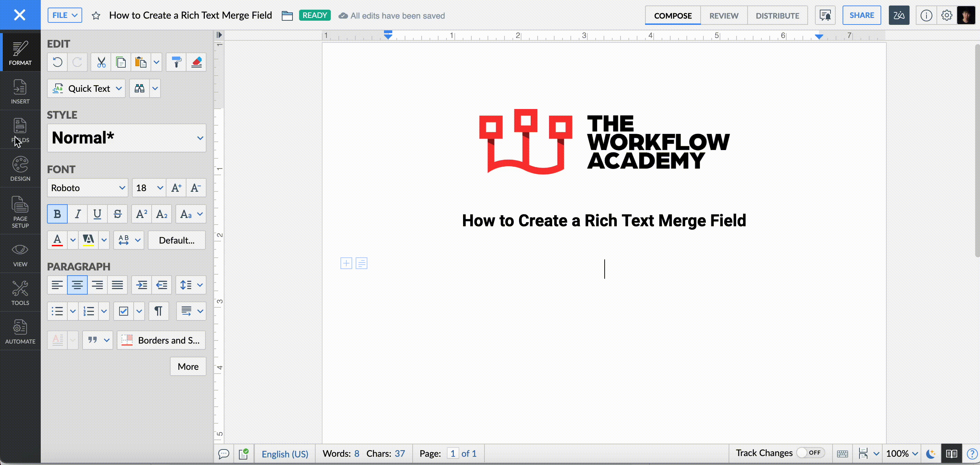The image size is (980, 465).
Task: Open the 100% zoom dropdown
Action: (902, 454)
